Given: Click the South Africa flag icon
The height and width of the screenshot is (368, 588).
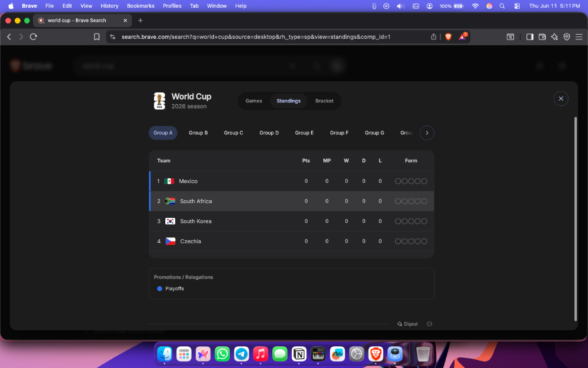Looking at the screenshot, I should coord(171,201).
